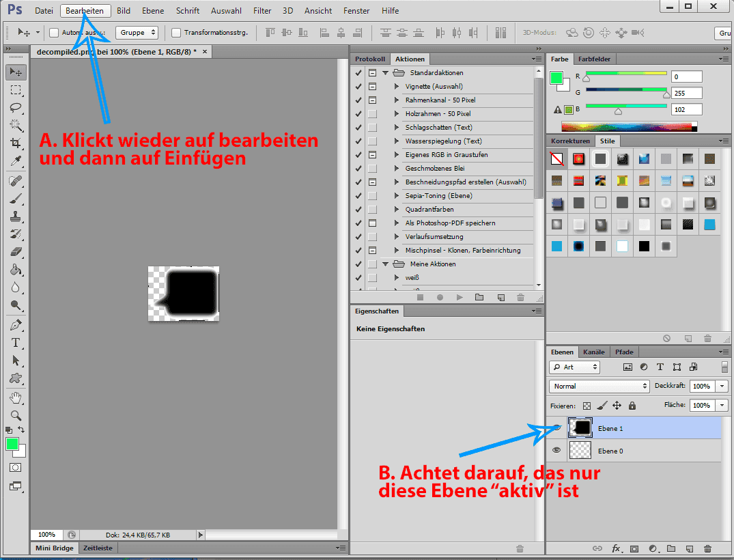Image resolution: width=734 pixels, height=560 pixels.
Task: Expand the Schlagschatten (Text) action
Action: [x=397, y=127]
